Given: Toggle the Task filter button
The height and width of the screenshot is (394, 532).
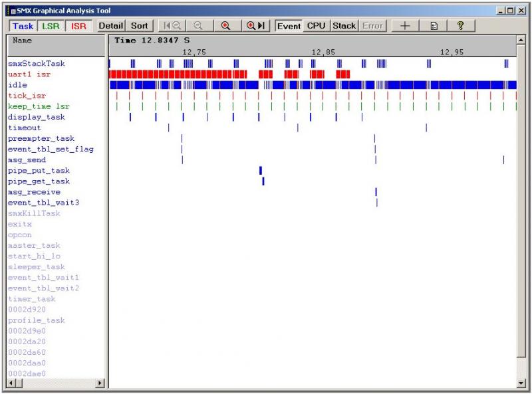Looking at the screenshot, I should coord(23,26).
